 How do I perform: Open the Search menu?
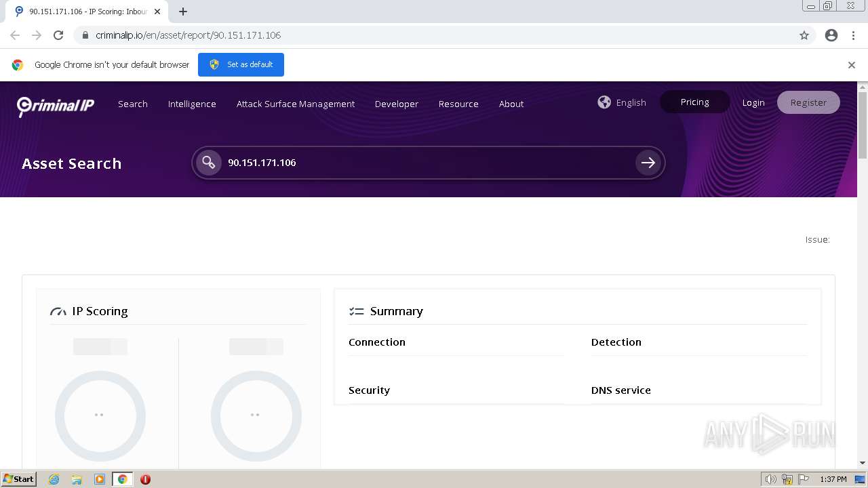pyautogui.click(x=133, y=104)
